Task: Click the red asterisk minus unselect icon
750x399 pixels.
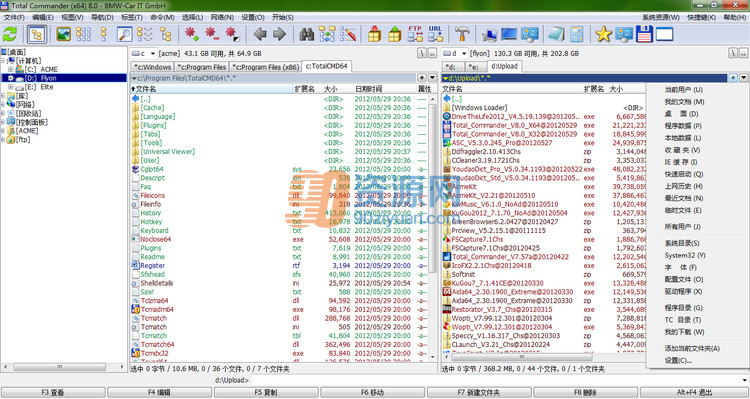Action: pos(212,34)
